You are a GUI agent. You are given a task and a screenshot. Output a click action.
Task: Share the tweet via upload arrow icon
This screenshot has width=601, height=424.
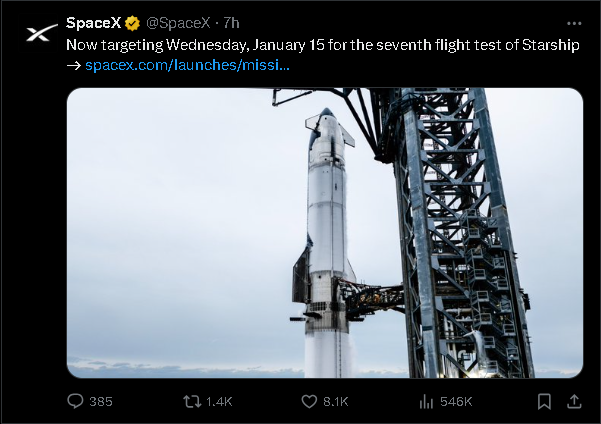pyautogui.click(x=574, y=401)
